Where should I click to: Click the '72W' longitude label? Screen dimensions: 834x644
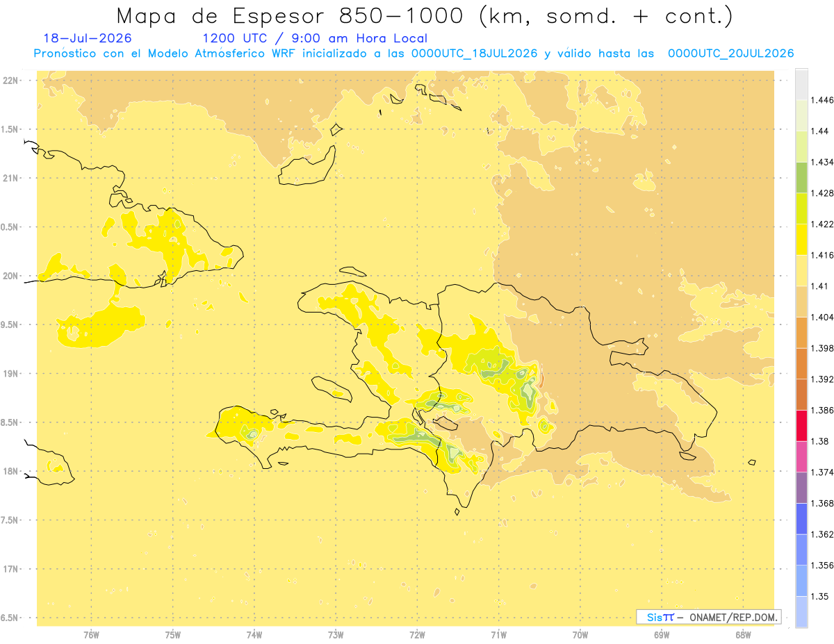pos(417,635)
